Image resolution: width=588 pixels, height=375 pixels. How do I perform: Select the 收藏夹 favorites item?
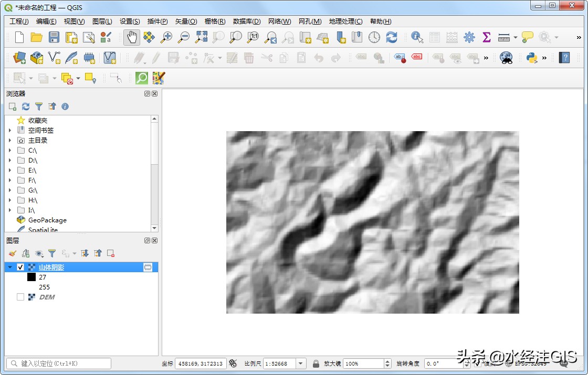pyautogui.click(x=37, y=120)
